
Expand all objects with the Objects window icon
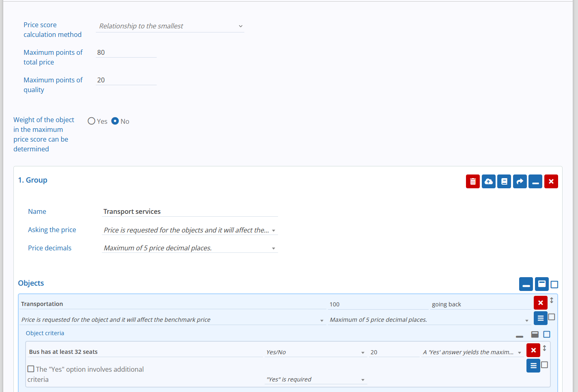click(x=542, y=284)
